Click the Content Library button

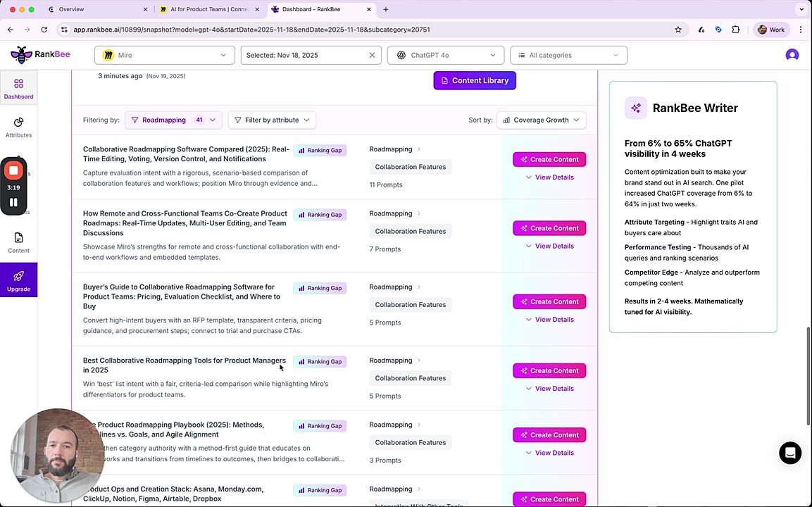[x=475, y=80]
